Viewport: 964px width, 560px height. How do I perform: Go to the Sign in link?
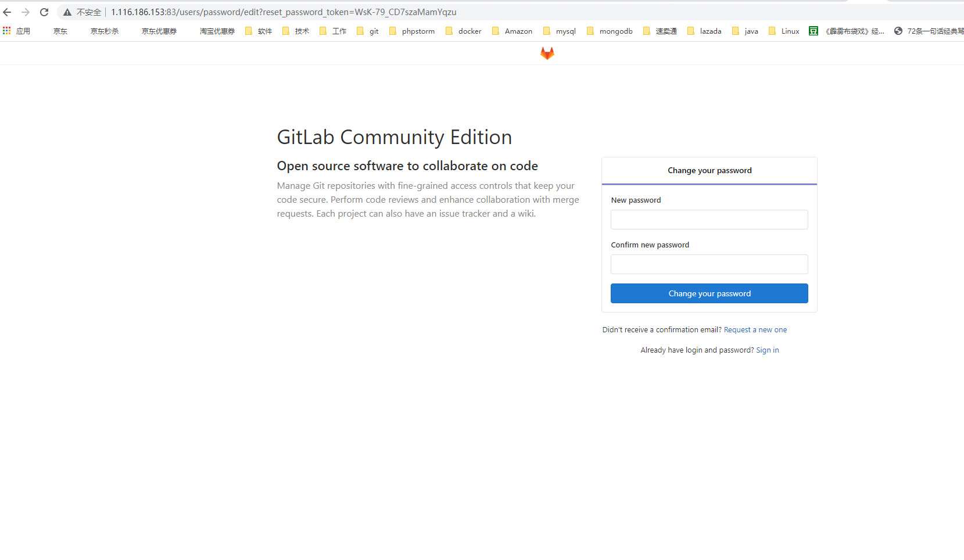(x=768, y=350)
